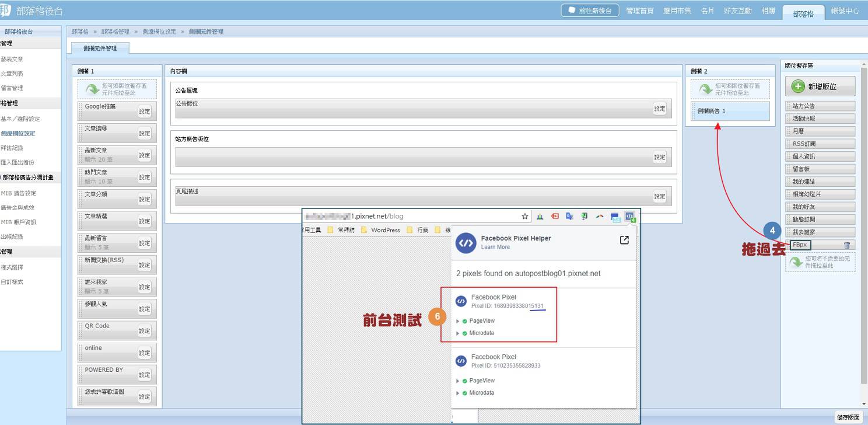Click 設定 button for Google推薦 widget
The image size is (868, 425).
click(144, 112)
